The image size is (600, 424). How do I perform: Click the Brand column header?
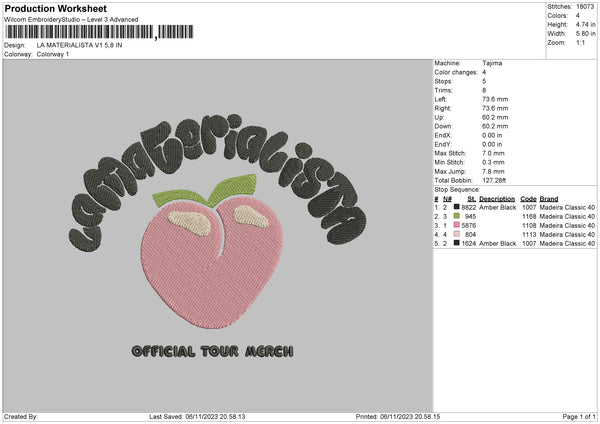[549, 199]
